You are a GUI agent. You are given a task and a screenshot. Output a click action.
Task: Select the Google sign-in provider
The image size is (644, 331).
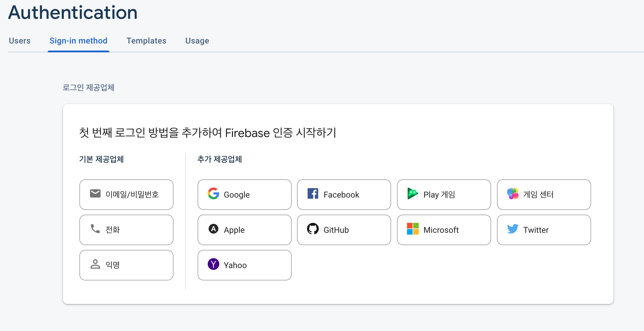coord(244,195)
